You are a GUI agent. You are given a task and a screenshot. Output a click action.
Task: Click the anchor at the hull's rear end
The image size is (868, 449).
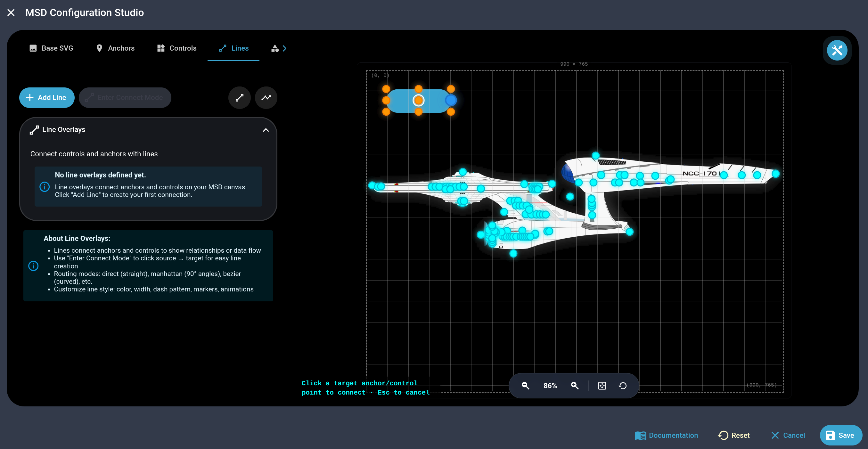(629, 232)
